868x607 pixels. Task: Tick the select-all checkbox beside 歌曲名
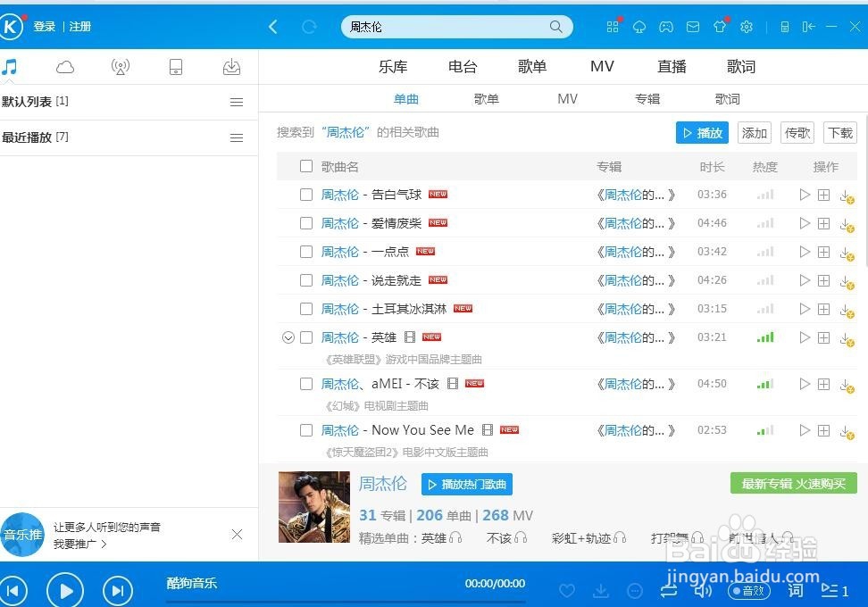click(x=306, y=167)
